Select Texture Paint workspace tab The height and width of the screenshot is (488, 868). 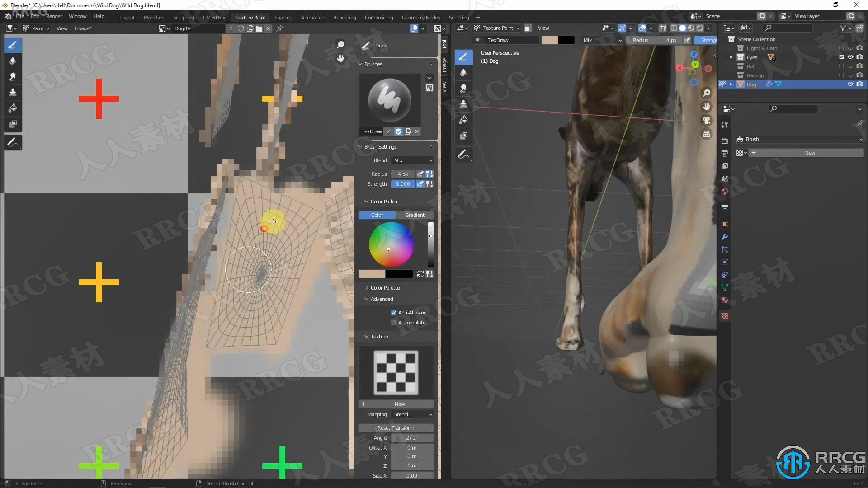[x=250, y=17]
